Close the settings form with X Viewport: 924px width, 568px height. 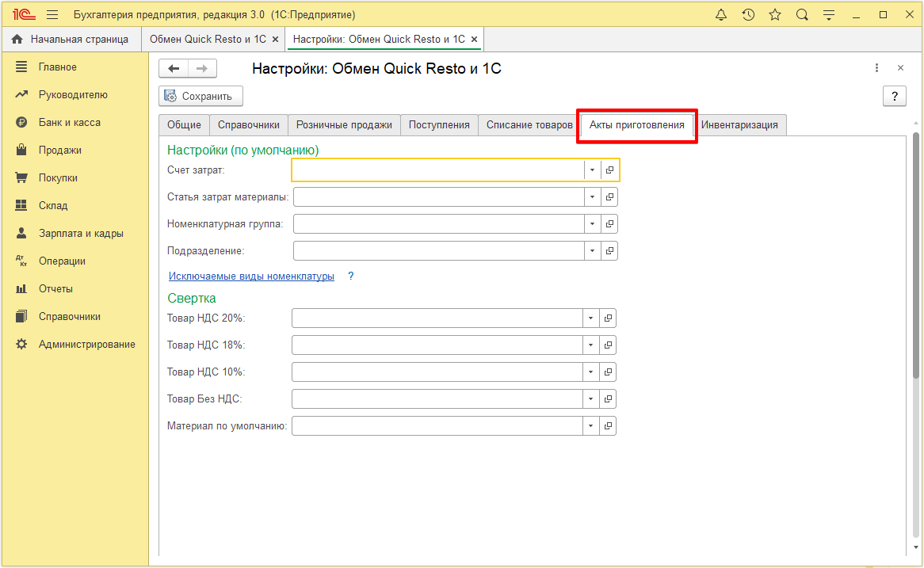click(x=900, y=68)
